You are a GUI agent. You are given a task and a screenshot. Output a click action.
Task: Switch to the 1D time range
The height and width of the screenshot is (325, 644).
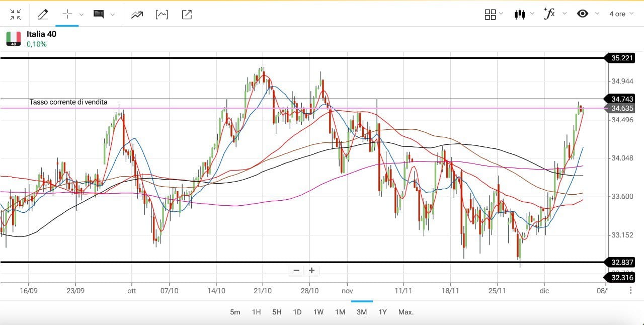pos(297,312)
